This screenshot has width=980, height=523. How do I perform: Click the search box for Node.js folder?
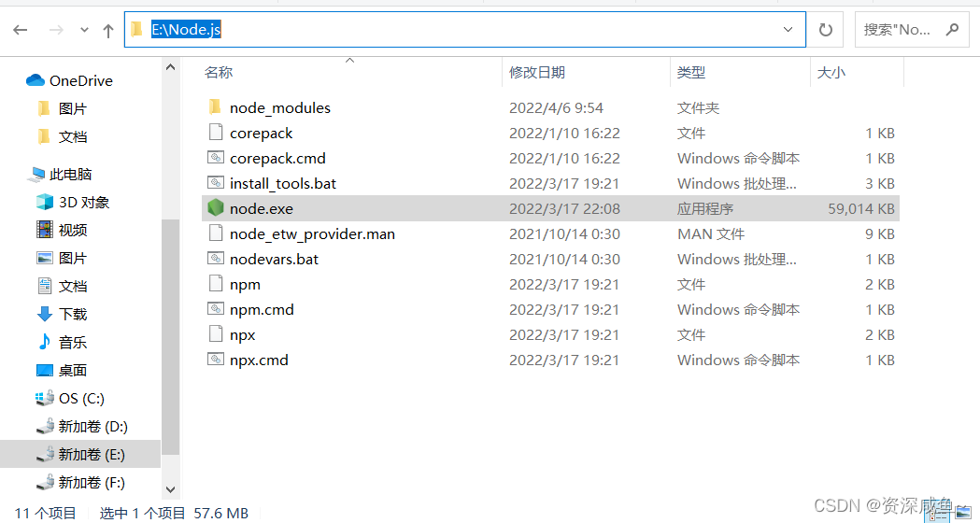(912, 29)
